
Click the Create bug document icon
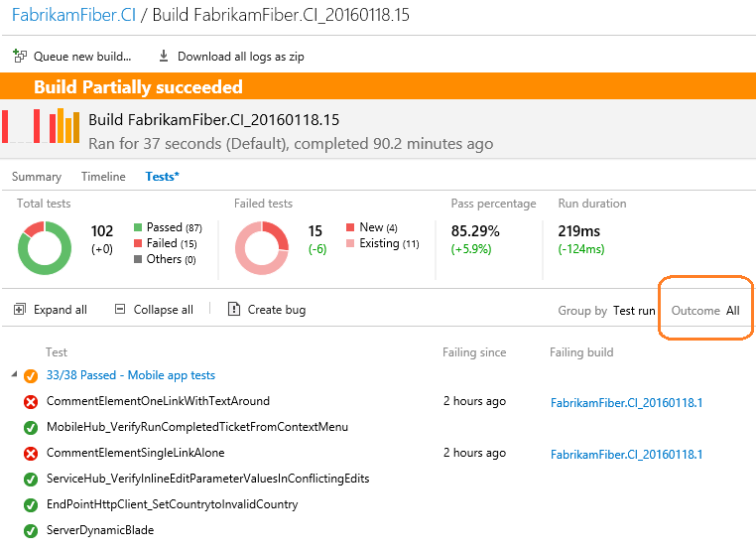[234, 309]
